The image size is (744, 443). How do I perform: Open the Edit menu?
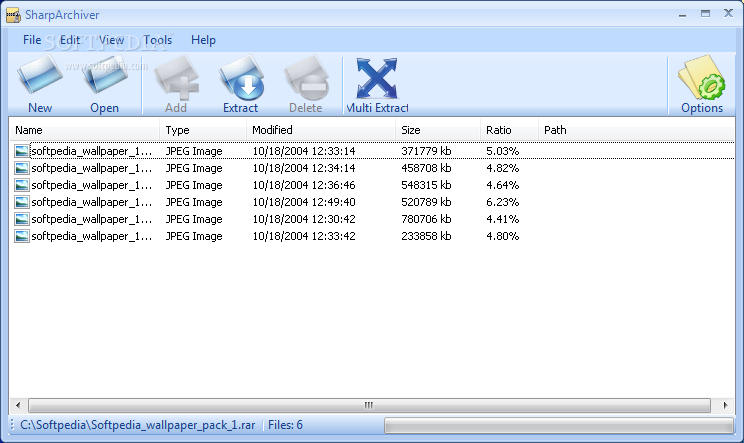point(69,40)
